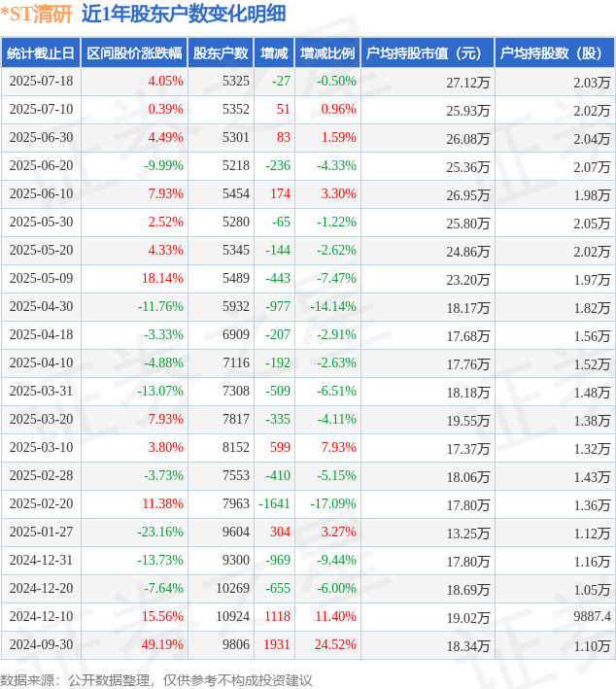616x689 pixels.
Task: Click the change ratio -17.09%
Action: (x=333, y=503)
